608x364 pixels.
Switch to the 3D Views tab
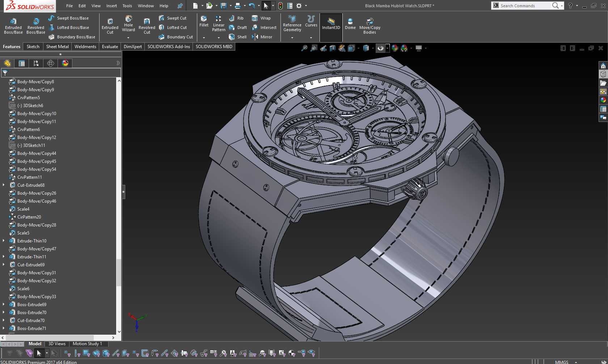point(57,344)
